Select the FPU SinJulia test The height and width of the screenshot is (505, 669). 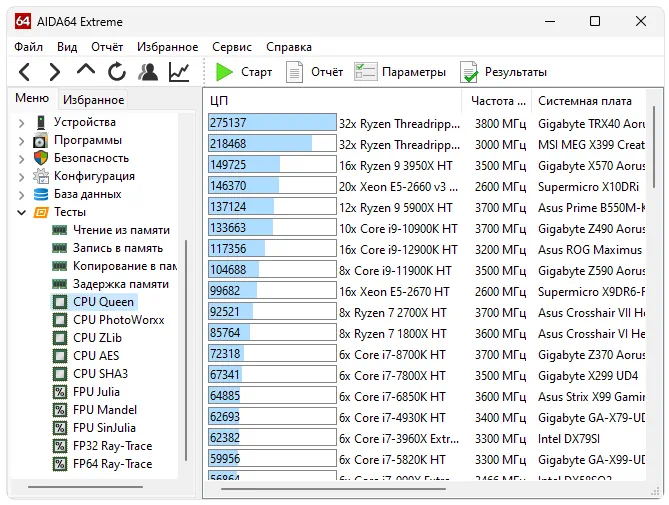coord(104,428)
